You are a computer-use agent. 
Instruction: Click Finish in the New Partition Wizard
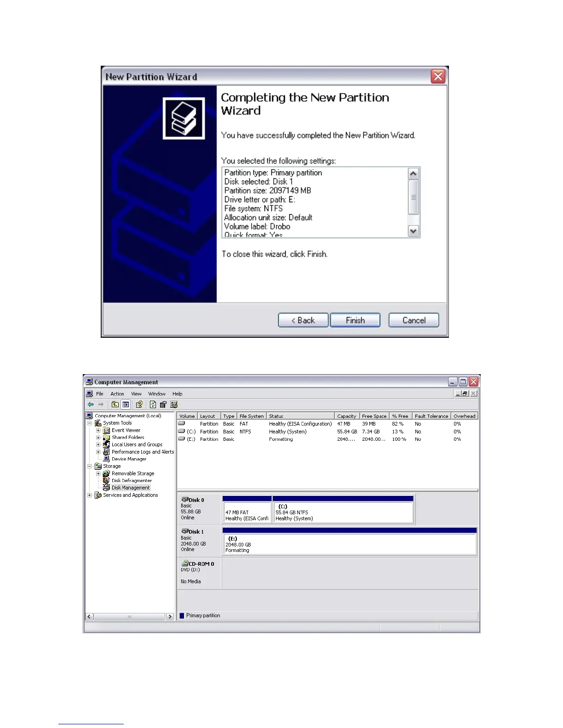(x=355, y=320)
